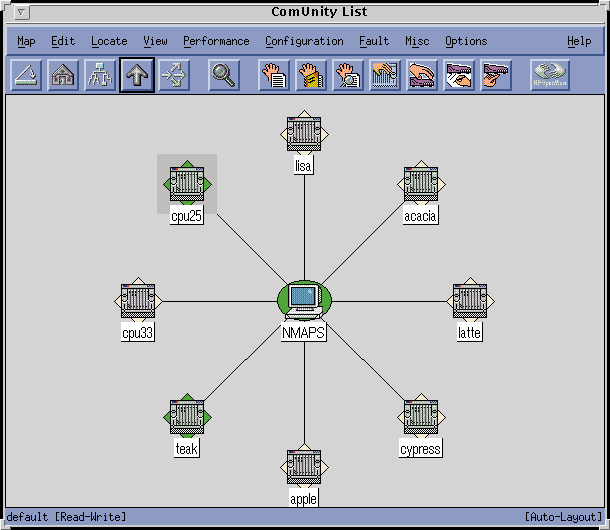Open the Configuration menu
610x530 pixels.
(304, 41)
